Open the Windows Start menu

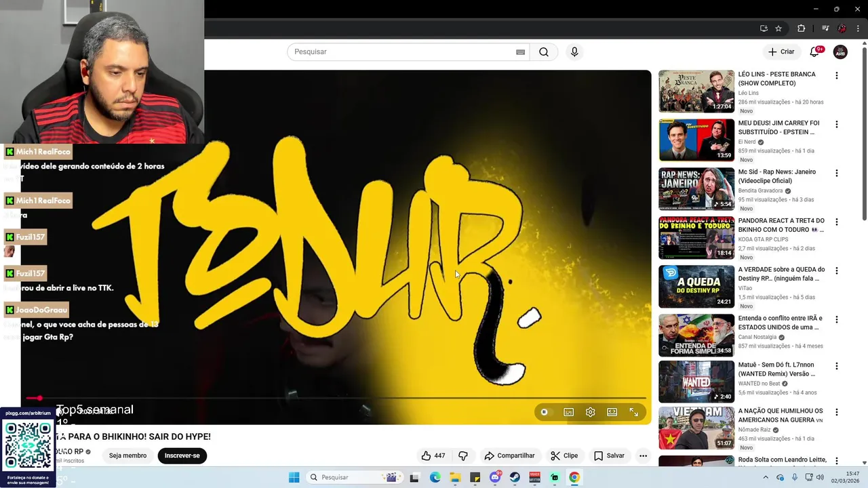[x=294, y=477]
